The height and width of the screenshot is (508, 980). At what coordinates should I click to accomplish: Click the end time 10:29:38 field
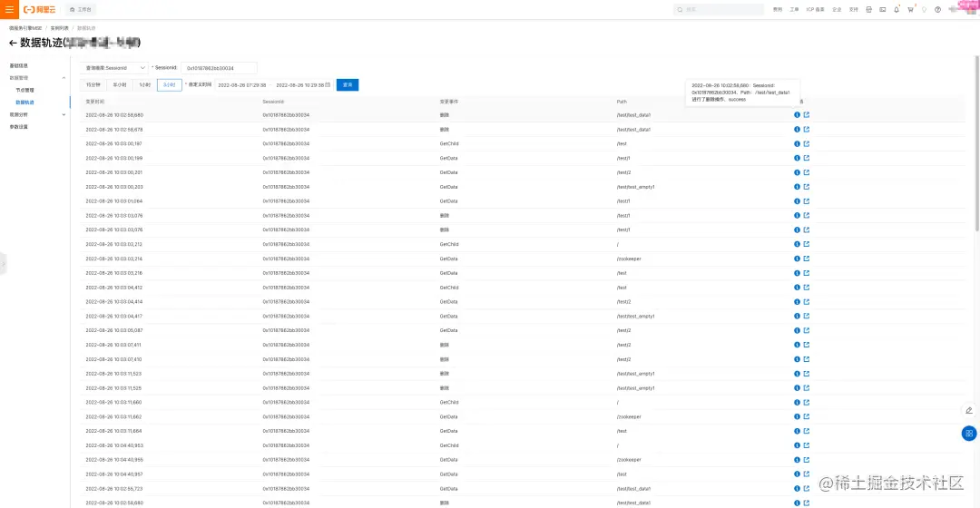click(300, 85)
